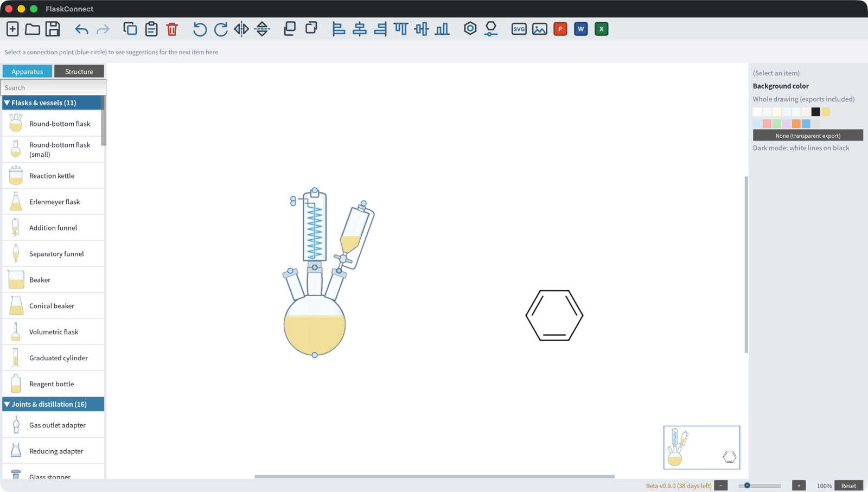
Task: Flip vertically with the mirror icon
Action: (262, 29)
